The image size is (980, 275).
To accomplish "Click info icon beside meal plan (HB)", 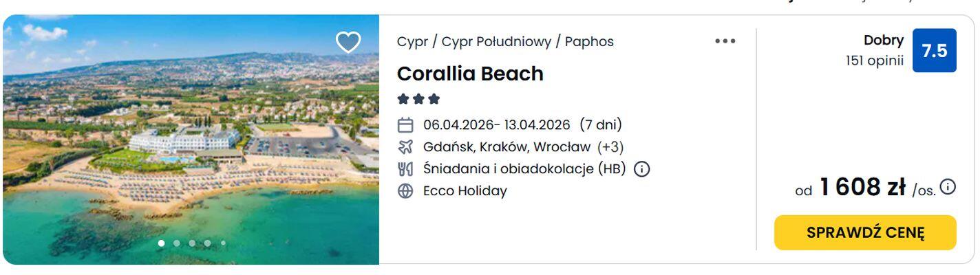I will (x=641, y=169).
